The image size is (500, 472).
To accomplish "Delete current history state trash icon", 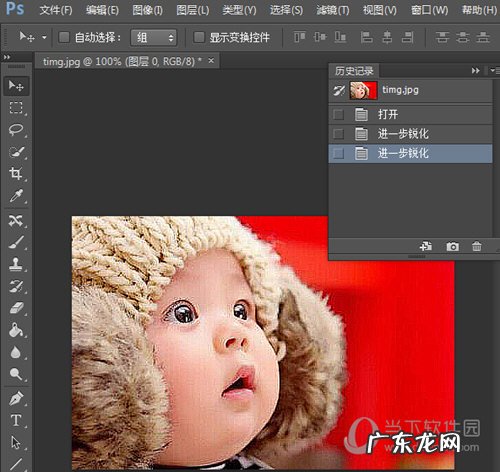I will pos(477,246).
